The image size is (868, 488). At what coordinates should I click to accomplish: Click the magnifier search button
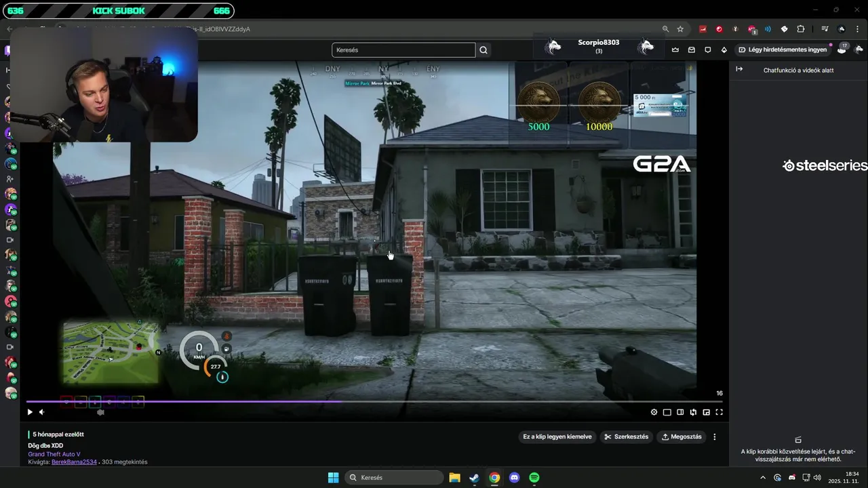coord(484,50)
